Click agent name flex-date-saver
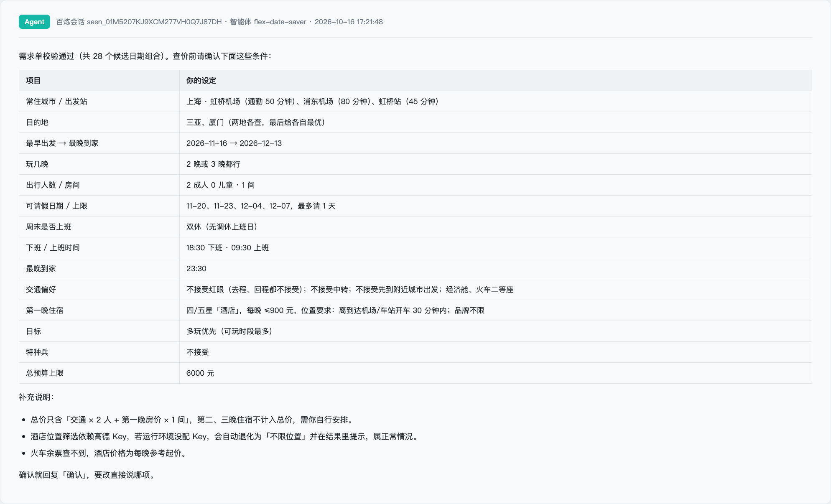 pyautogui.click(x=280, y=22)
